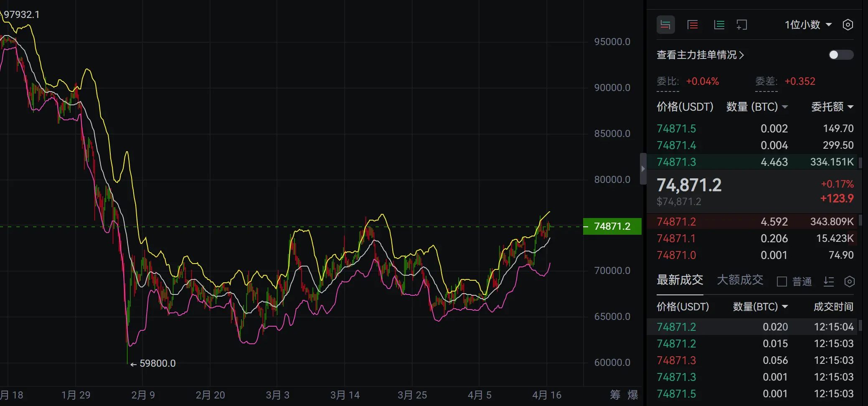Switch order book to the green buy-only view
868x406 pixels.
(x=719, y=25)
